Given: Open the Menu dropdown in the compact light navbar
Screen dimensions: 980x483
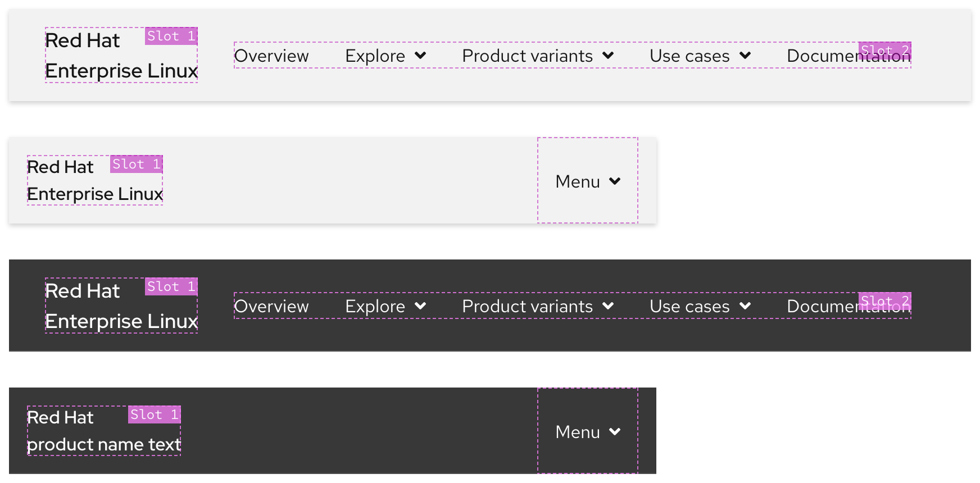Looking at the screenshot, I should point(587,181).
